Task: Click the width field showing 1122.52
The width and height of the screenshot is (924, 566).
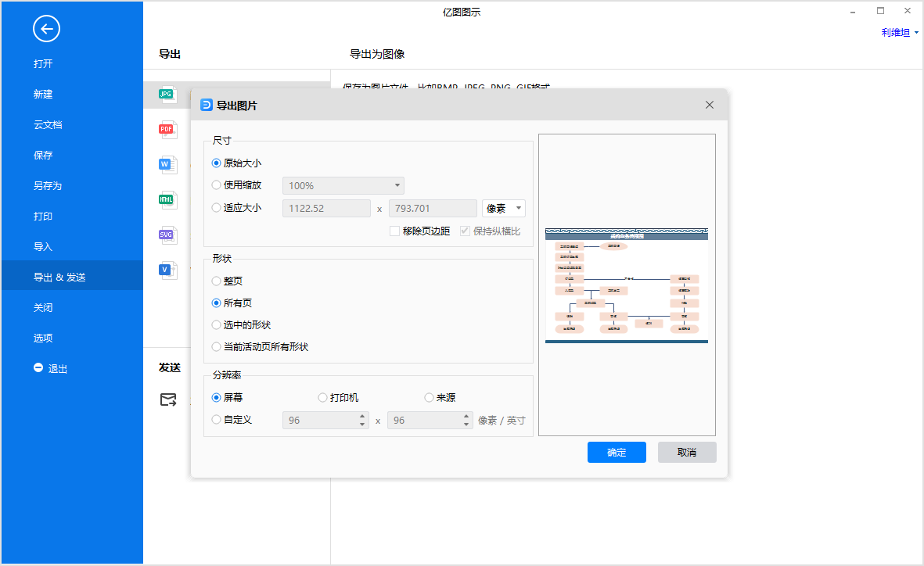Action: point(326,208)
